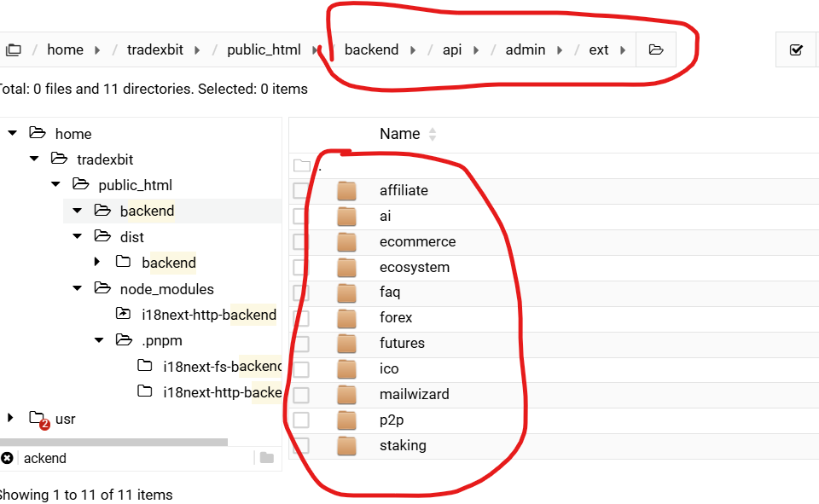Click the parent directory folder icon
The width and height of the screenshot is (819, 504).
(301, 165)
